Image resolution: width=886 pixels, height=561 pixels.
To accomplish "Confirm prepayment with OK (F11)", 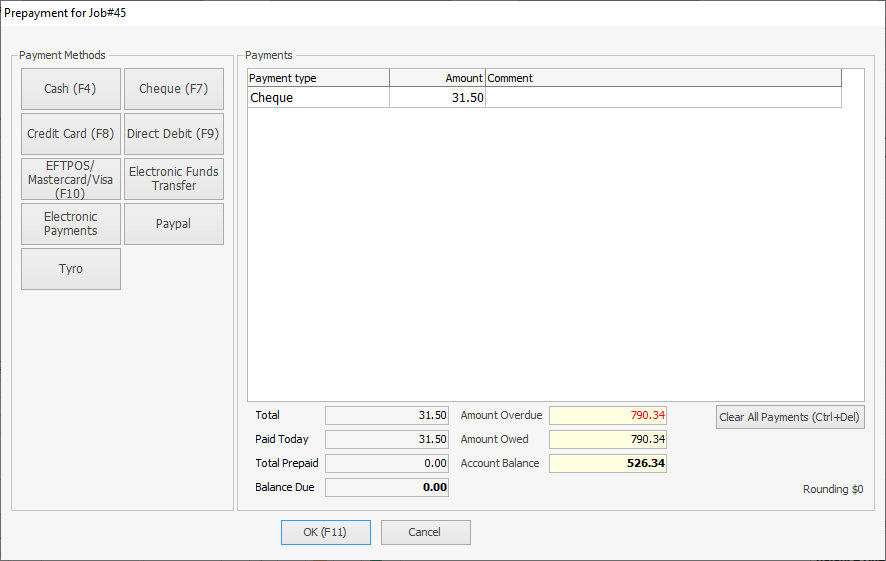I will (325, 532).
